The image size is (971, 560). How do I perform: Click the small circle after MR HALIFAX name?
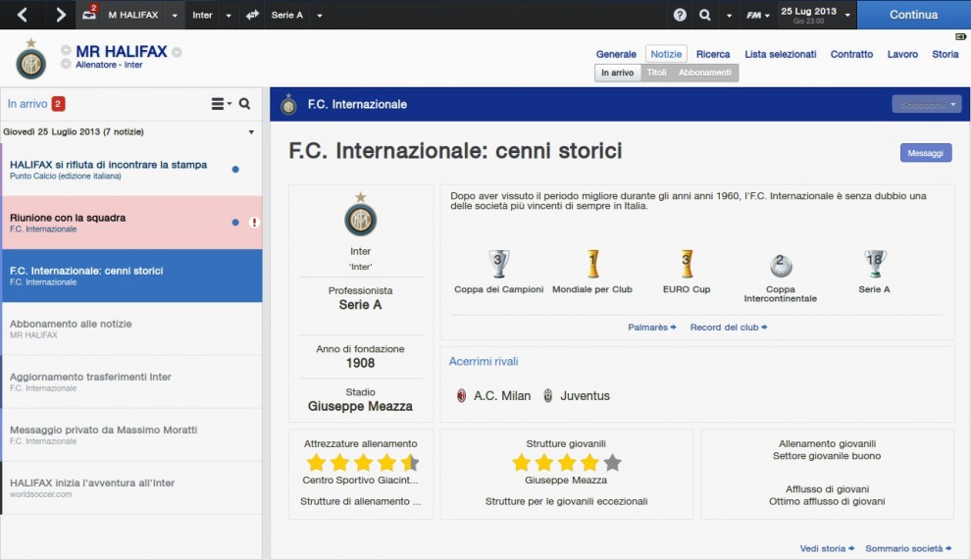178,52
